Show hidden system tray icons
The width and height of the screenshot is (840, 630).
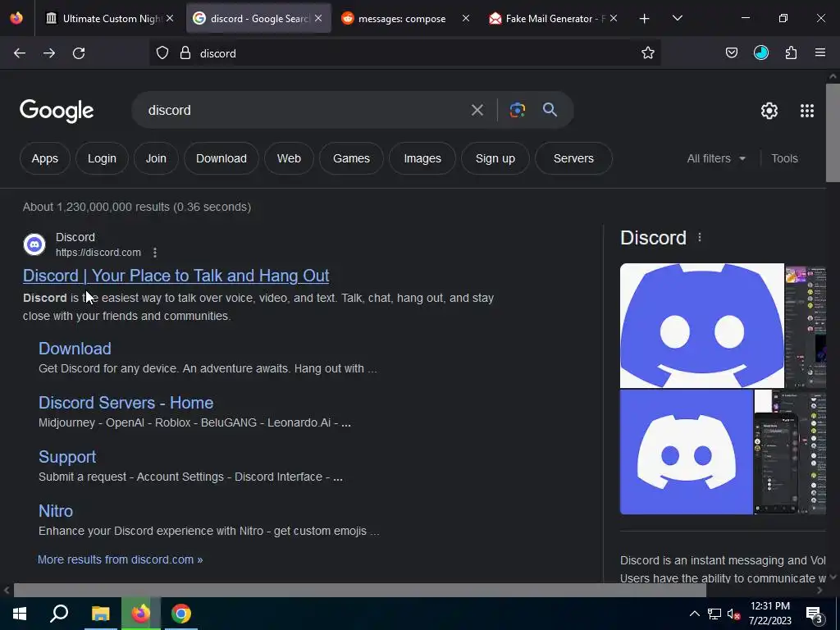[694, 614]
